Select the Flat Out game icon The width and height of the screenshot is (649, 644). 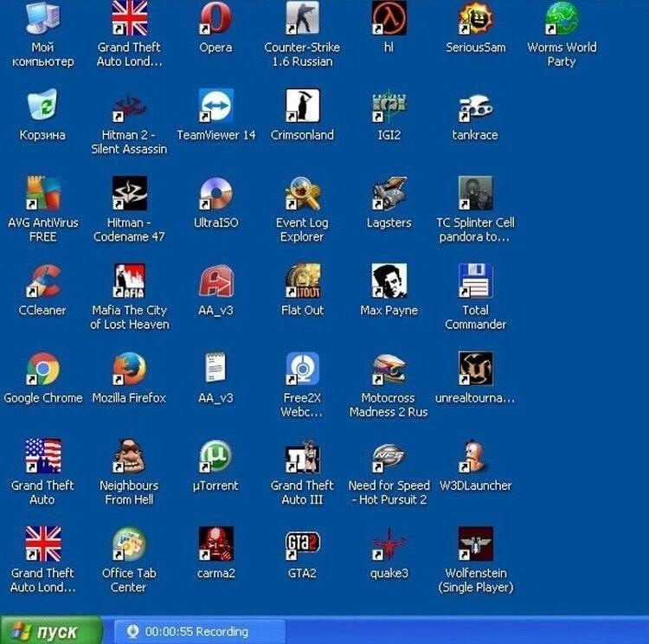click(x=302, y=280)
